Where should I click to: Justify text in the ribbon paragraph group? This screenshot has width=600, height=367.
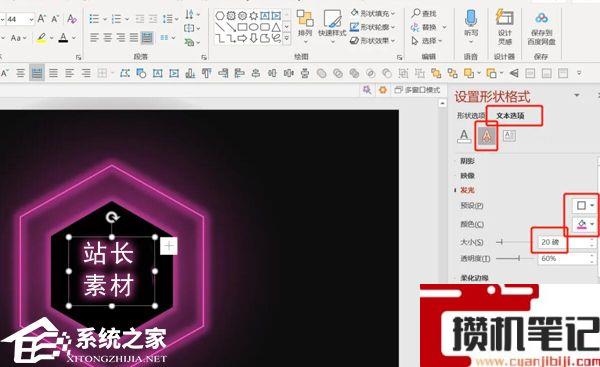coord(134,38)
